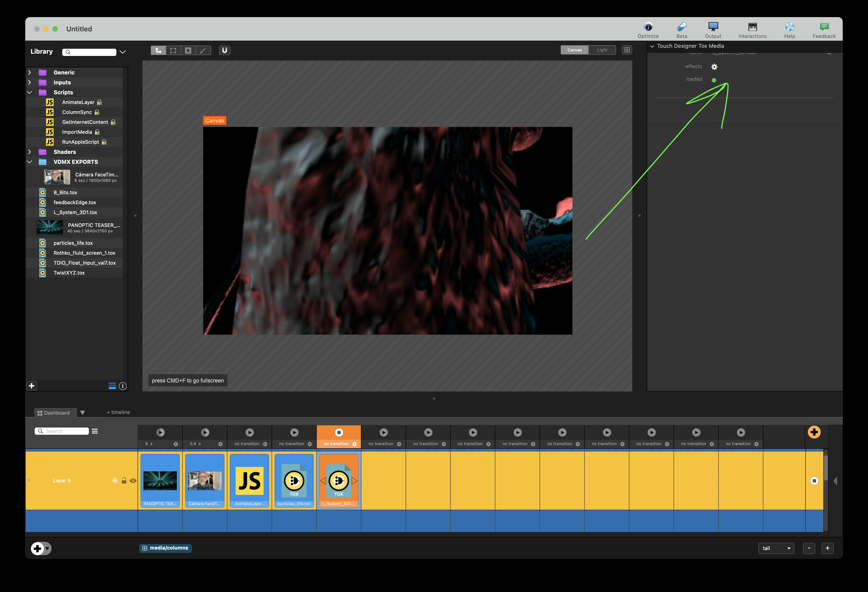
Task: Select the particles_life.tox clip thumbnail
Action: [294, 480]
